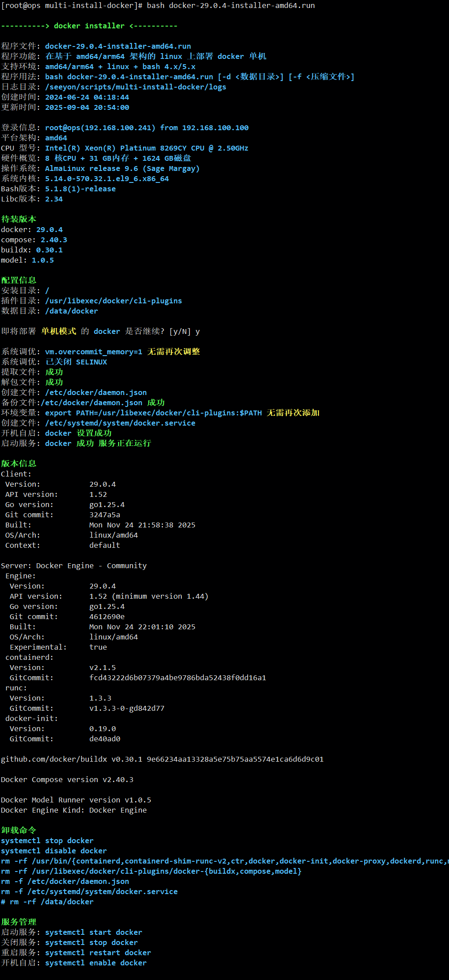Click the "Docker Compose version v2.40.3" line
The height and width of the screenshot is (980, 449).
[67, 780]
